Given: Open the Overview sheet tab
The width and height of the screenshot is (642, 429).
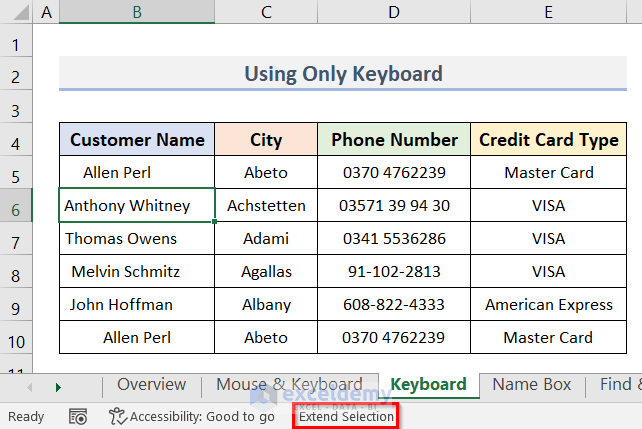Looking at the screenshot, I should (x=151, y=385).
